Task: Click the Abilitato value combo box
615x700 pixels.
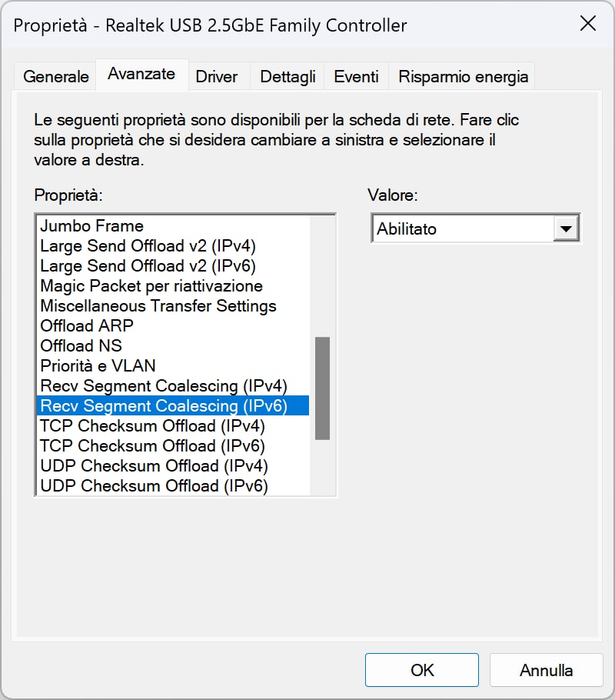Action: (x=475, y=228)
